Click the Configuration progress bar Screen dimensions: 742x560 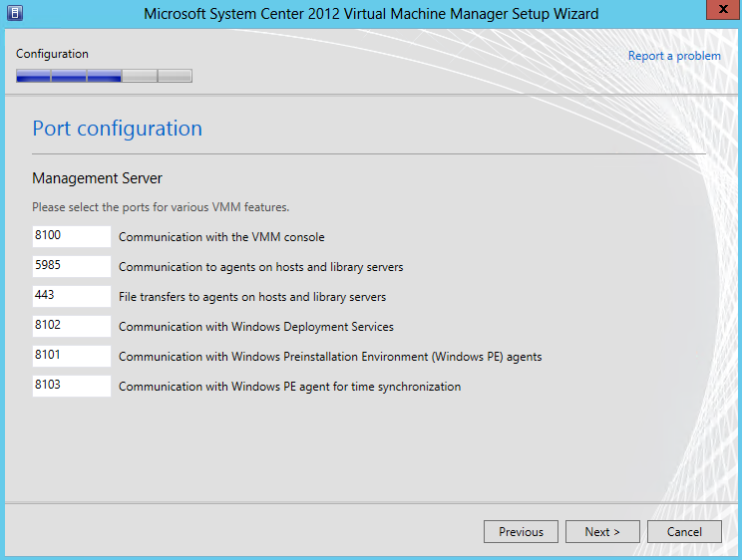pos(104,76)
